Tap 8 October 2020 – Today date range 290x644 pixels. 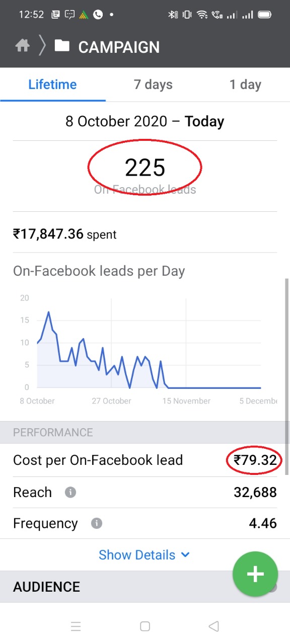click(x=145, y=121)
